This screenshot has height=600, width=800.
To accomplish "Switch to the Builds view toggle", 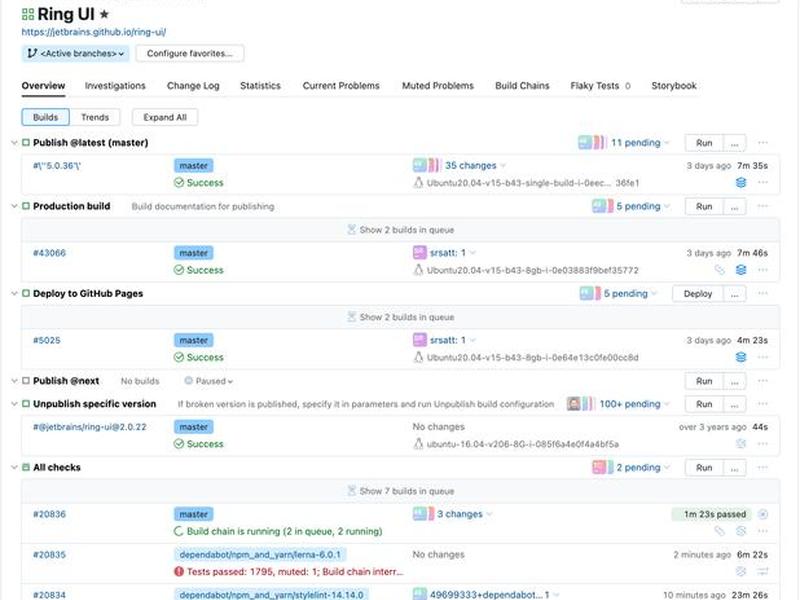I will (x=45, y=117).
